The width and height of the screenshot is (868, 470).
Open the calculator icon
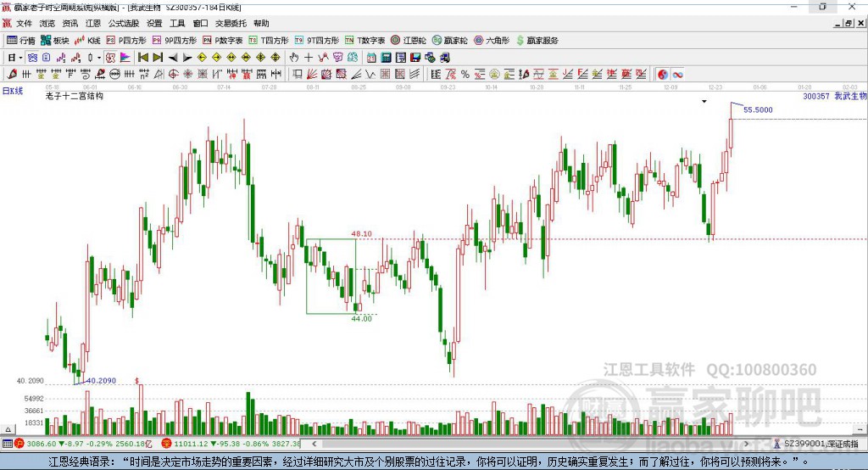tap(386, 58)
